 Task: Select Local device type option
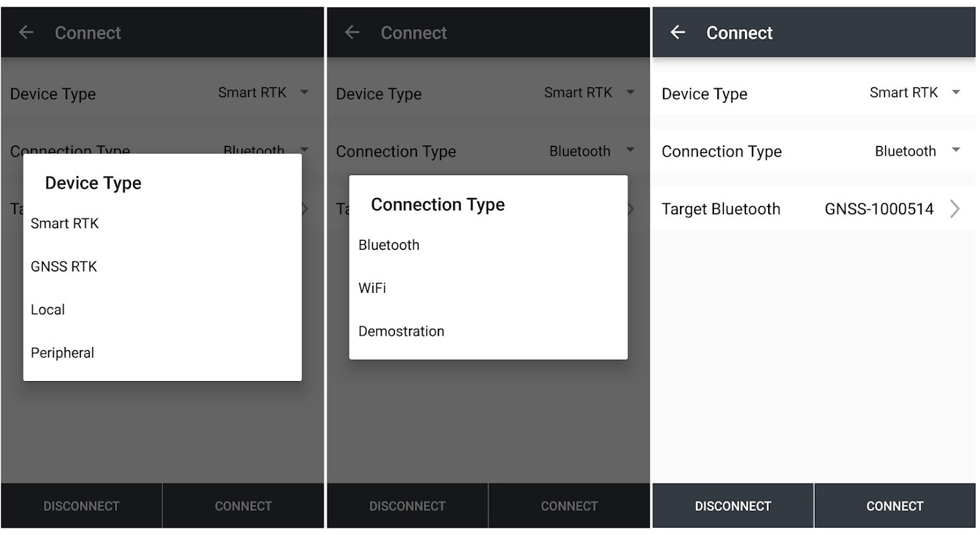48,310
